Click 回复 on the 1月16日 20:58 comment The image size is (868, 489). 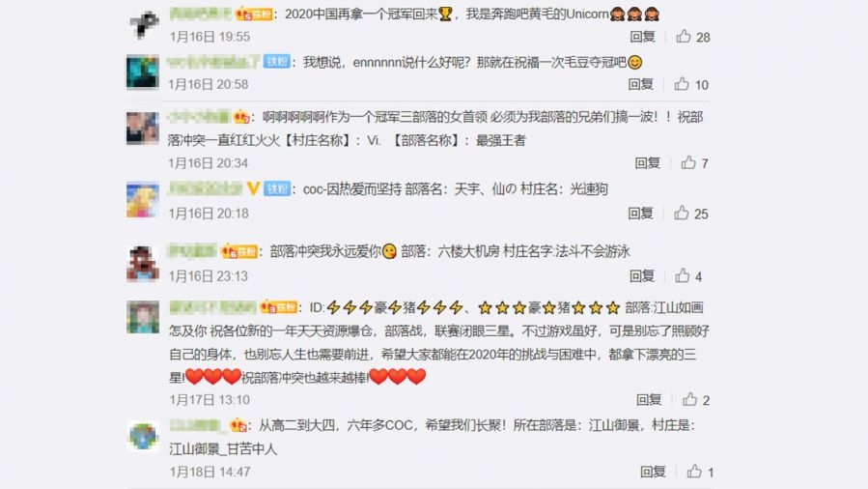641,84
